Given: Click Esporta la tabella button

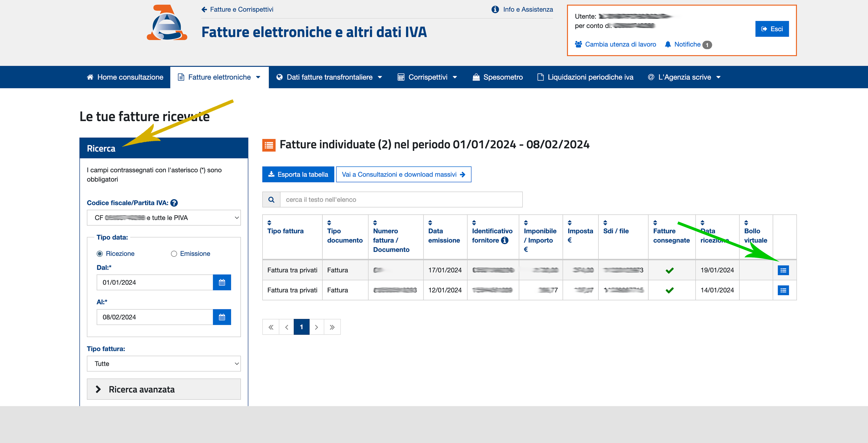Looking at the screenshot, I should (298, 174).
